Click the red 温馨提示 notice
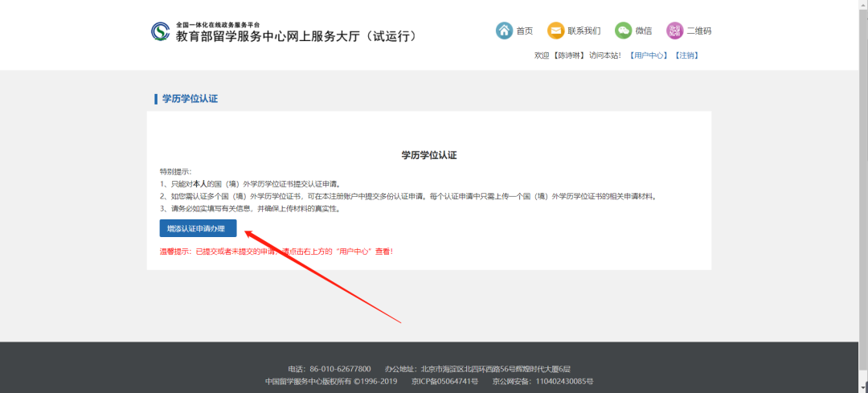Screen dimensions: 868x393 (x=276, y=252)
